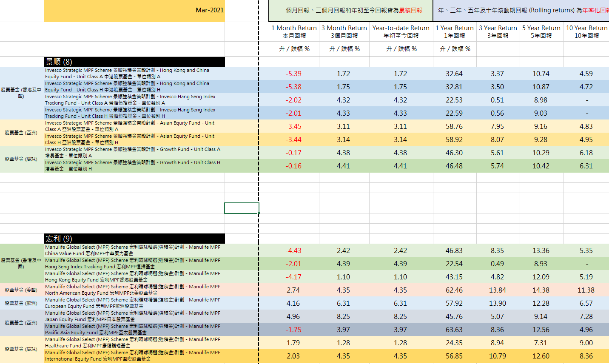The image size is (609, 364).
Task: Click 升 / 跌幅 % under 1 Month Return
Action: point(294,49)
